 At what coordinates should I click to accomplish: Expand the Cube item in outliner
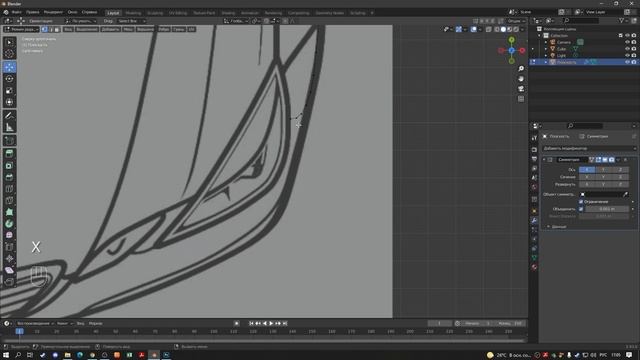pos(546,49)
